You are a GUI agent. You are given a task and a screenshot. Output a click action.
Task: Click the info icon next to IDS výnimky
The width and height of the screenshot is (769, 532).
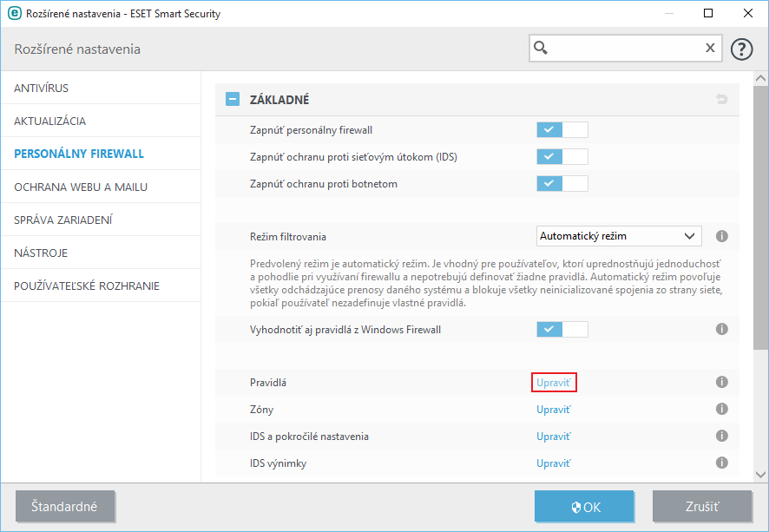[x=720, y=463]
